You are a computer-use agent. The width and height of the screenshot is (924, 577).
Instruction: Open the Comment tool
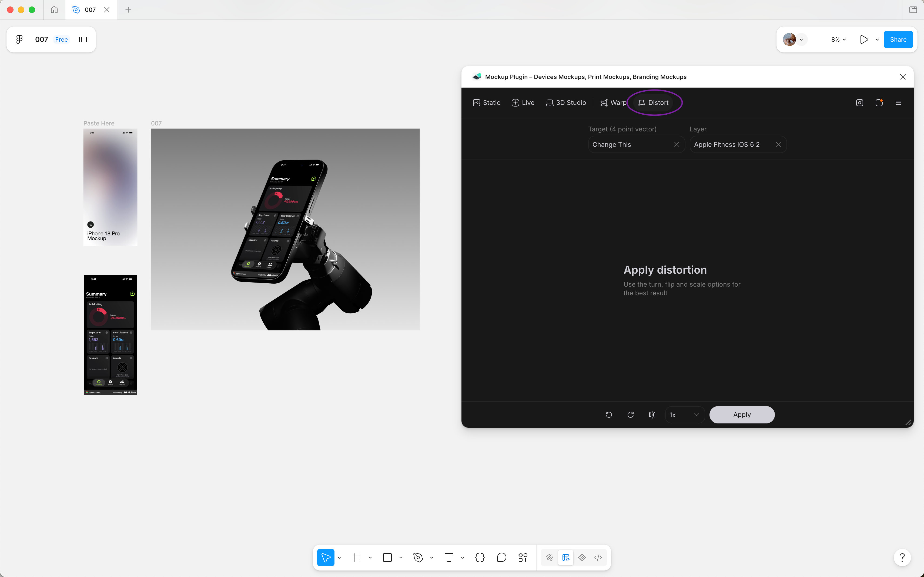point(501,558)
